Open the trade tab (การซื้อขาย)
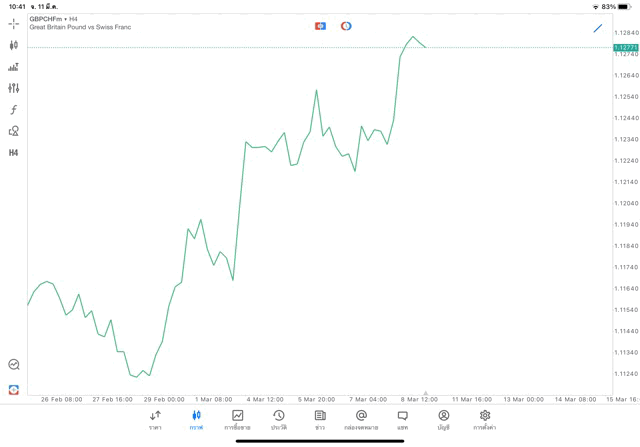640x447 pixels. click(237, 419)
